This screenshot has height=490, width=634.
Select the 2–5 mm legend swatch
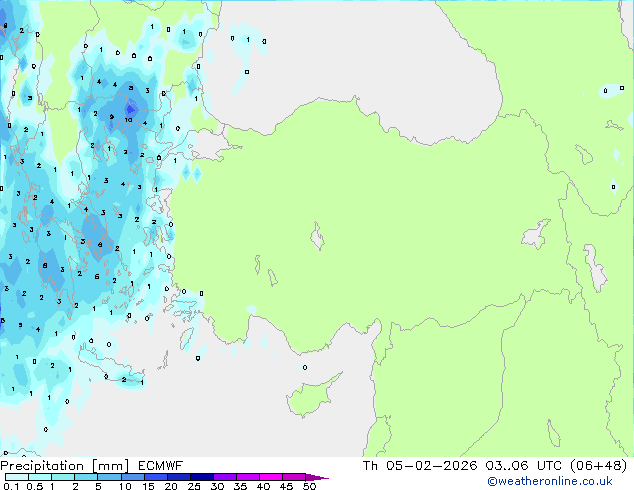point(86,477)
